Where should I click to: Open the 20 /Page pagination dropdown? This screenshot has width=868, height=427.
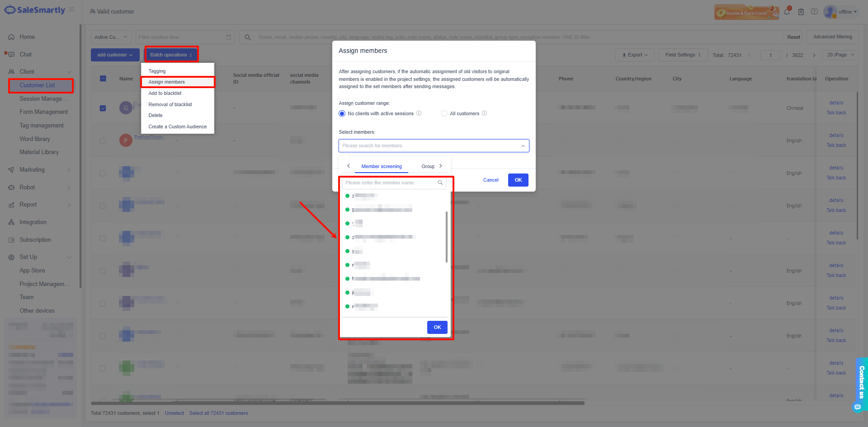(x=840, y=55)
